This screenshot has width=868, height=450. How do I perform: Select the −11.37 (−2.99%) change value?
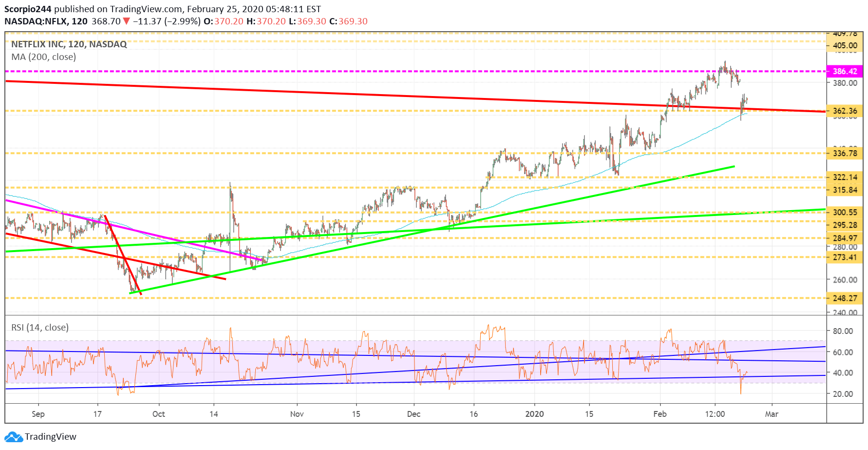tap(167, 21)
